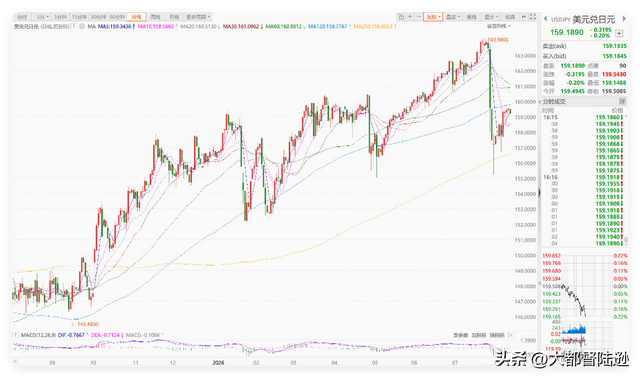Image resolution: width=640 pixels, height=378 pixels.
Task: Click the side panel splitter handle
Action: point(539,193)
